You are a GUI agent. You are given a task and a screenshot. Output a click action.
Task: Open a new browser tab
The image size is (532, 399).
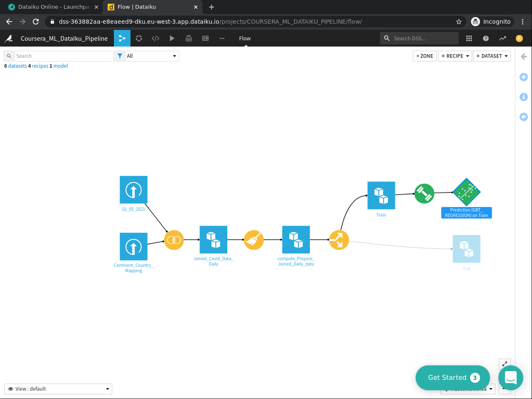click(x=212, y=7)
